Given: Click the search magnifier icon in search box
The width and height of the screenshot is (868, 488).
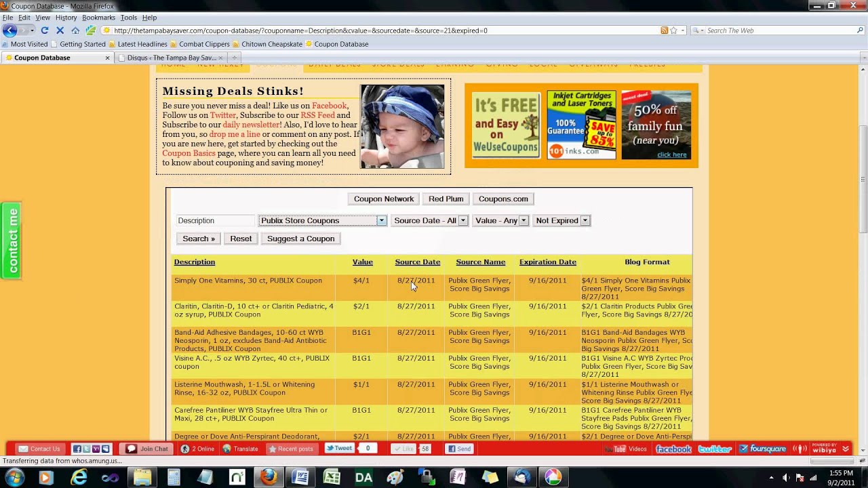Looking at the screenshot, I should point(860,30).
